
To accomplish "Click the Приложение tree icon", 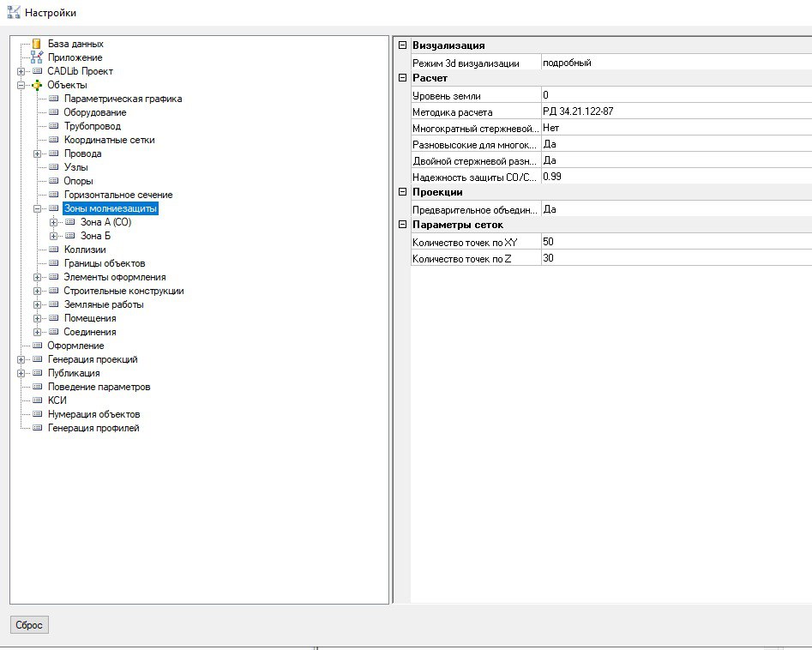I will coord(37,57).
